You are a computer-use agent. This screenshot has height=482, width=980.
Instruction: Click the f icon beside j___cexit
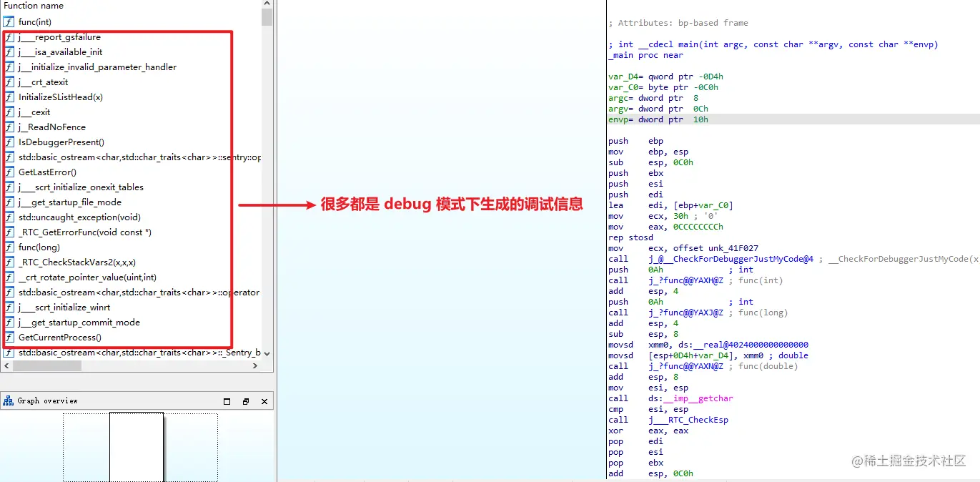coord(9,112)
